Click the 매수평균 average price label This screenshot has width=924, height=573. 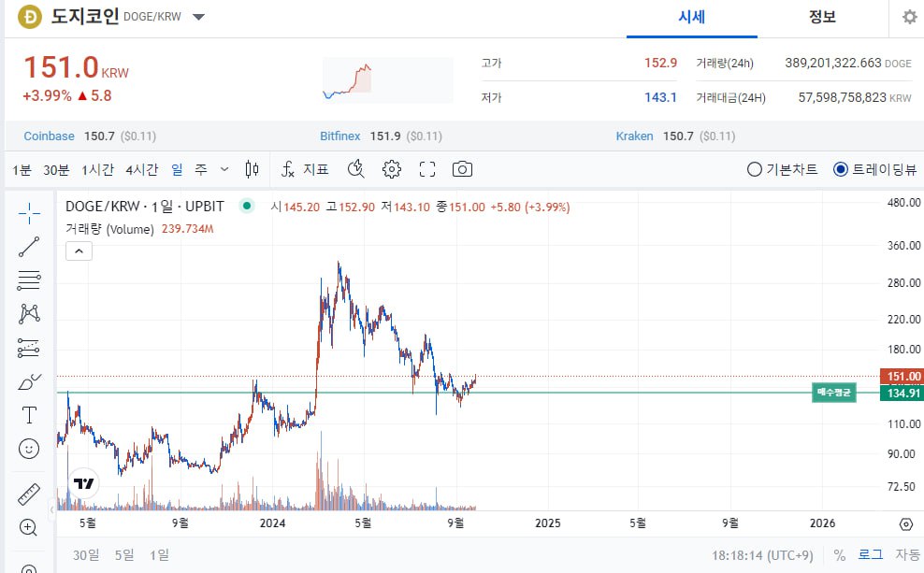click(834, 393)
